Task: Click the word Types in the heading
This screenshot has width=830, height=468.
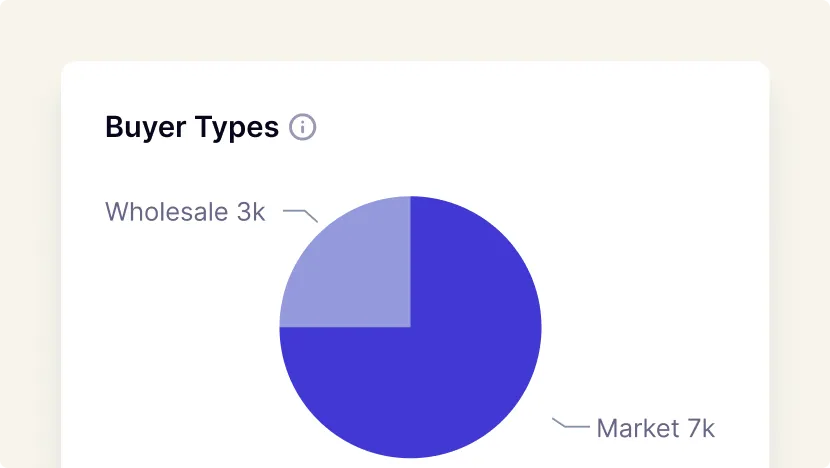Action: [x=237, y=128]
